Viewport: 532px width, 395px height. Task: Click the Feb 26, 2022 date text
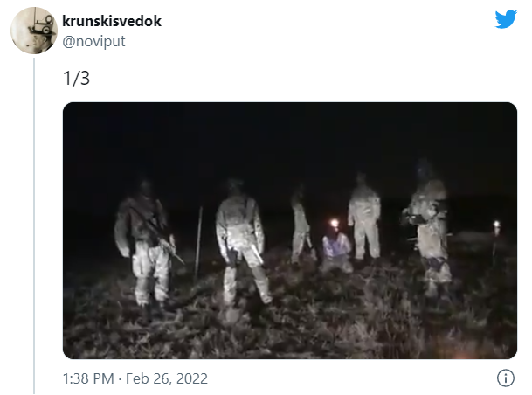pyautogui.click(x=167, y=378)
